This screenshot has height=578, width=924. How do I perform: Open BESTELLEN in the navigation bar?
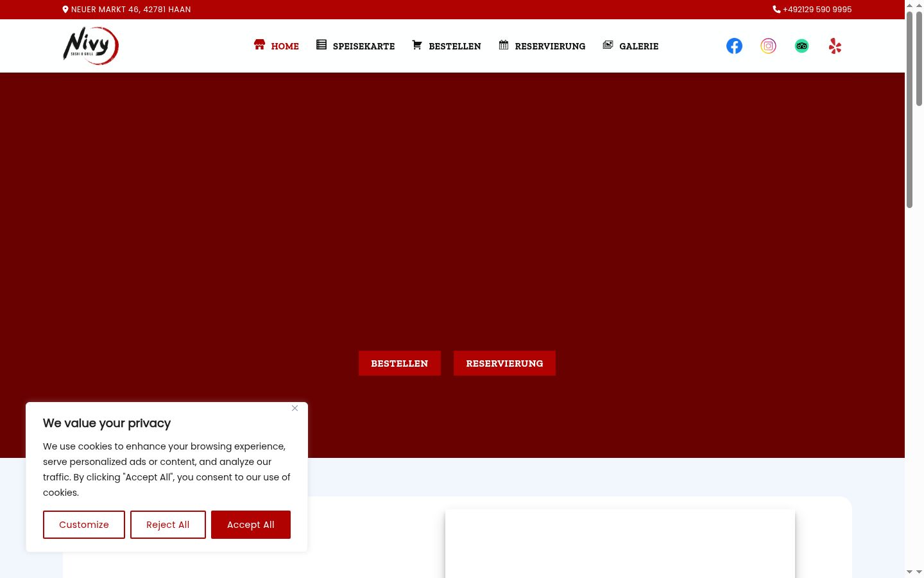pyautogui.click(x=455, y=46)
